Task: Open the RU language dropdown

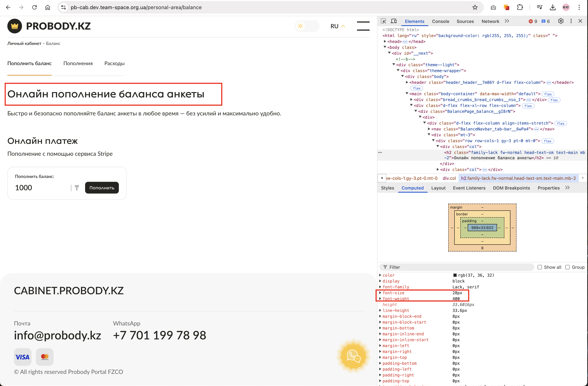Action: (x=337, y=26)
